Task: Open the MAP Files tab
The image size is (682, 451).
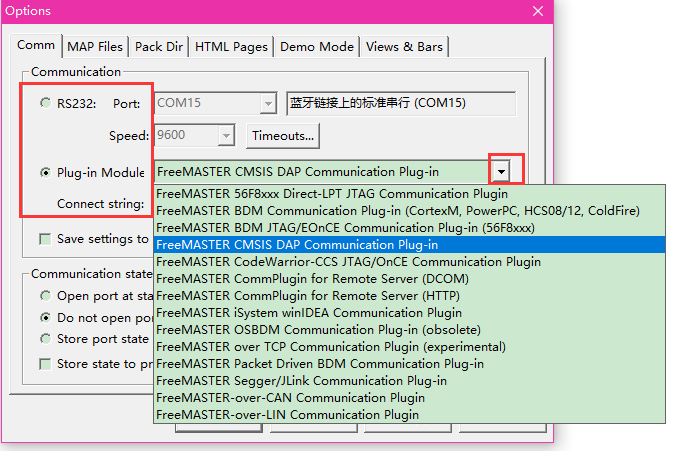Action: 95,47
